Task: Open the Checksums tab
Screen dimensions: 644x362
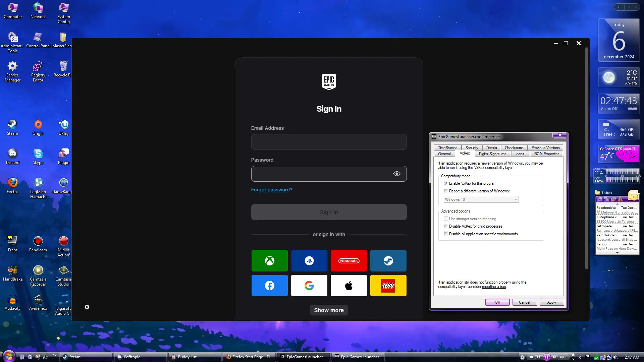Action: coord(514,148)
